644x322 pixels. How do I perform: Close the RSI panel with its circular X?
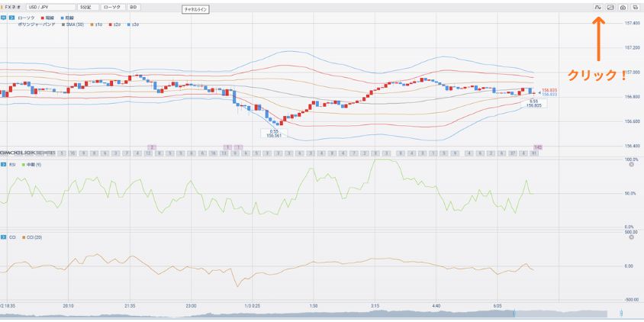631,164
